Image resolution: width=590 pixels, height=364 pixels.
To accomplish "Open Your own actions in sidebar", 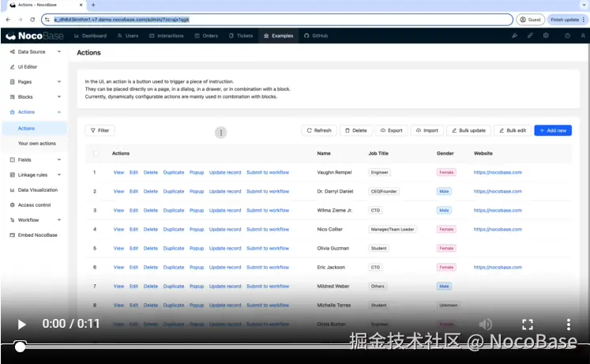I will tap(37, 143).
